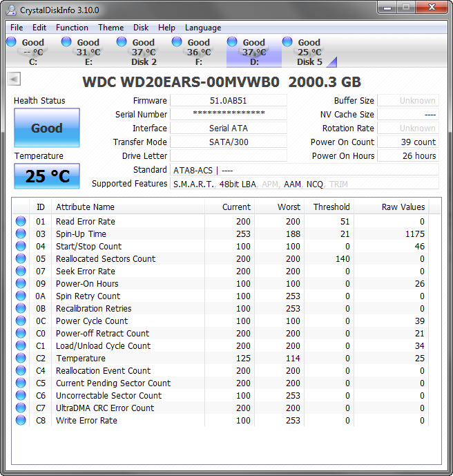The height and width of the screenshot is (476, 453).
Task: Open the Disk menu
Action: click(x=141, y=28)
